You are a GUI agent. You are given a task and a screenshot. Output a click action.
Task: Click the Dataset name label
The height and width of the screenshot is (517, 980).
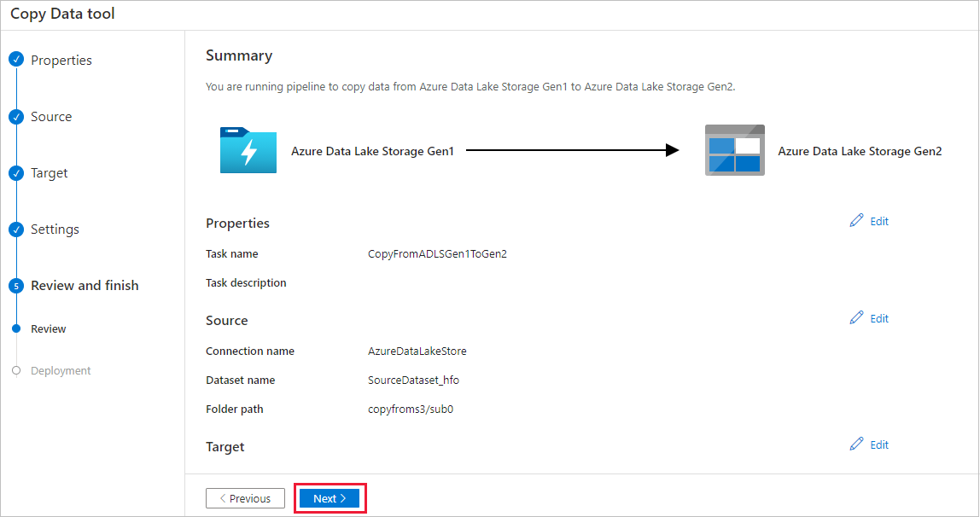tap(240, 380)
